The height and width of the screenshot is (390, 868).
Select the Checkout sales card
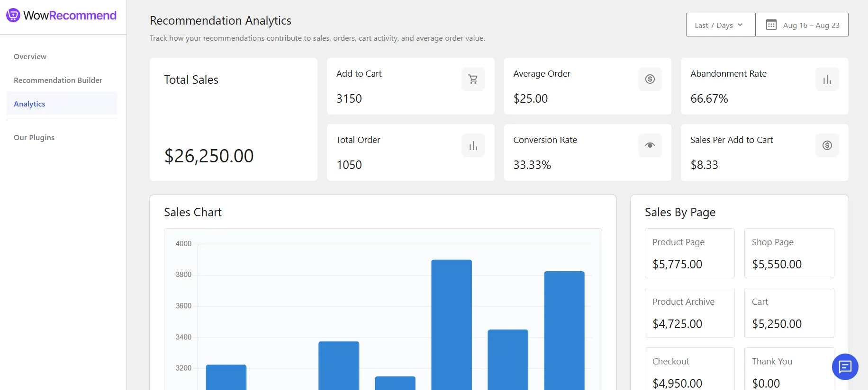(690, 369)
